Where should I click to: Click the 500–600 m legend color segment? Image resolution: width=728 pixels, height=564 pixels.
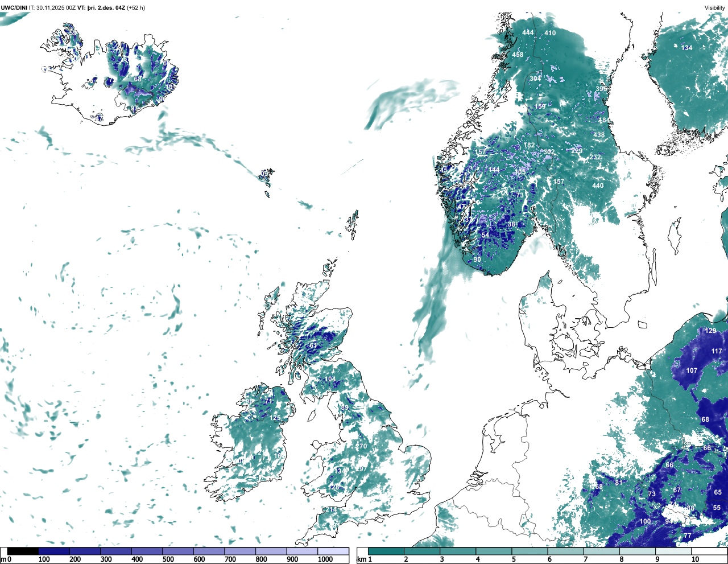[x=178, y=551]
